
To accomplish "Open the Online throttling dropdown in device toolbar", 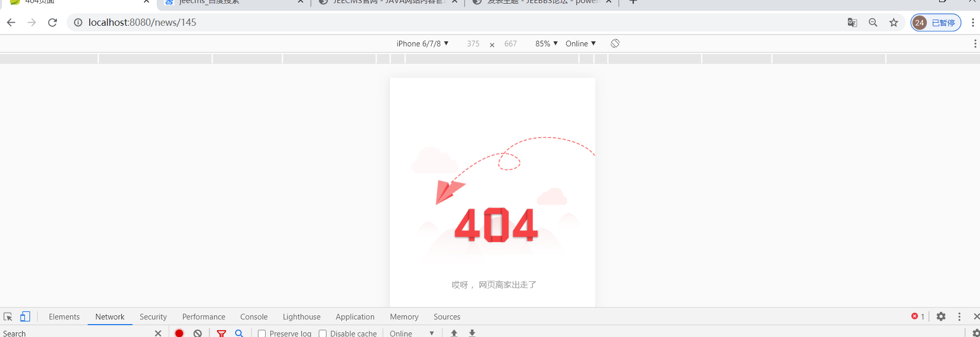I will tap(581, 44).
